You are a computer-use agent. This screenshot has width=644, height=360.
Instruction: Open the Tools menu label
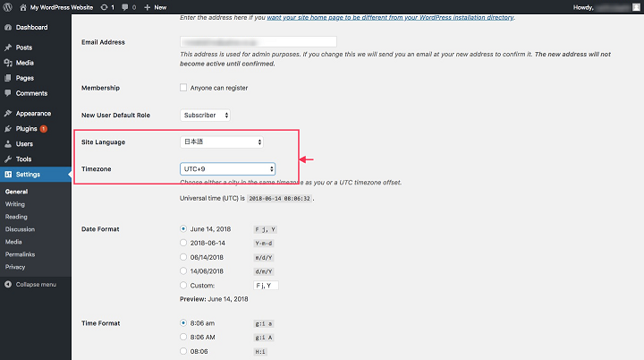coord(23,159)
